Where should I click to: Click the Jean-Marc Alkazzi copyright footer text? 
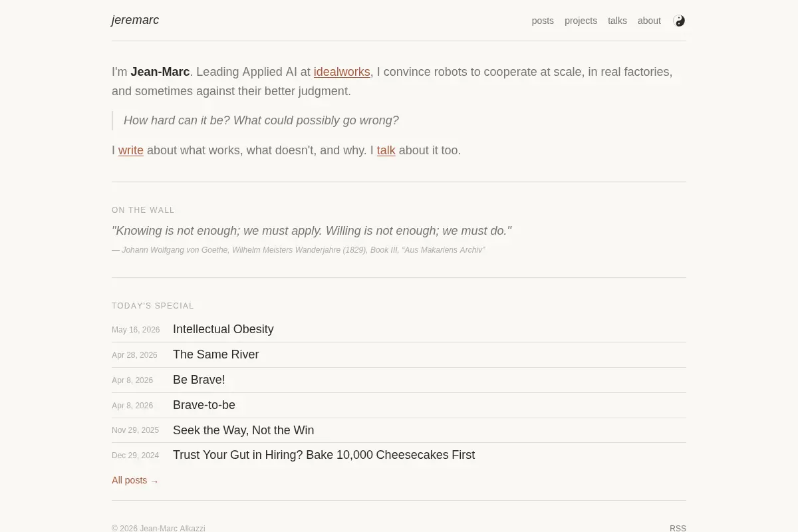pos(158,528)
